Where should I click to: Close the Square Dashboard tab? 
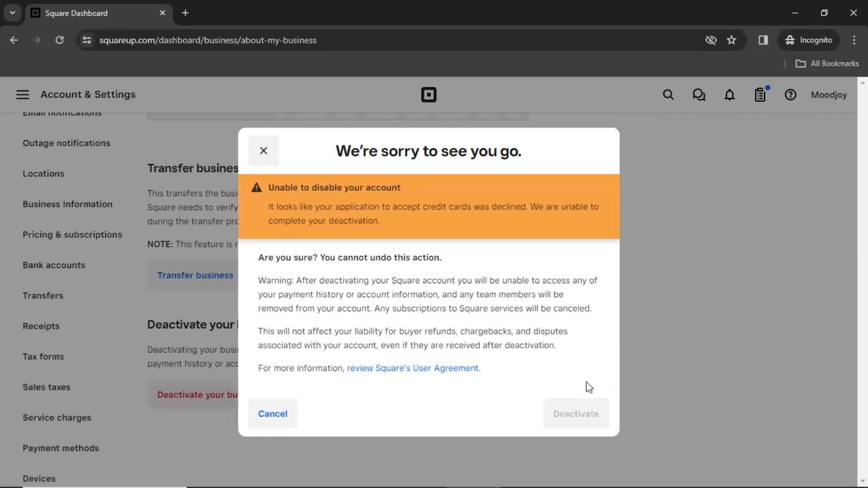(162, 13)
